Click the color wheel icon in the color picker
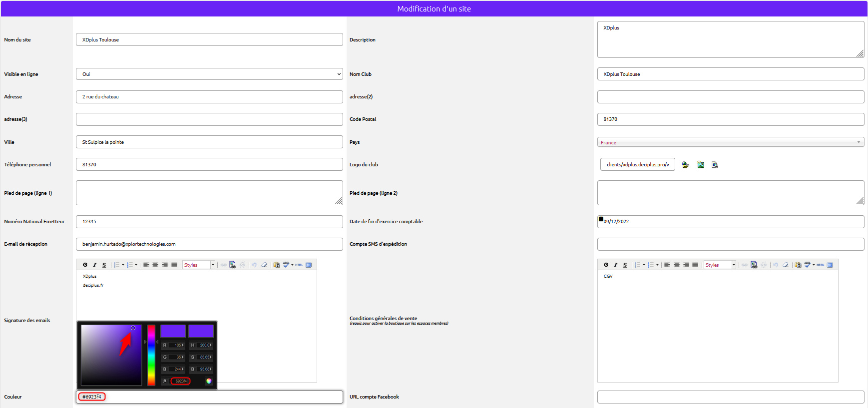The width and height of the screenshot is (868, 408). pyautogui.click(x=209, y=381)
